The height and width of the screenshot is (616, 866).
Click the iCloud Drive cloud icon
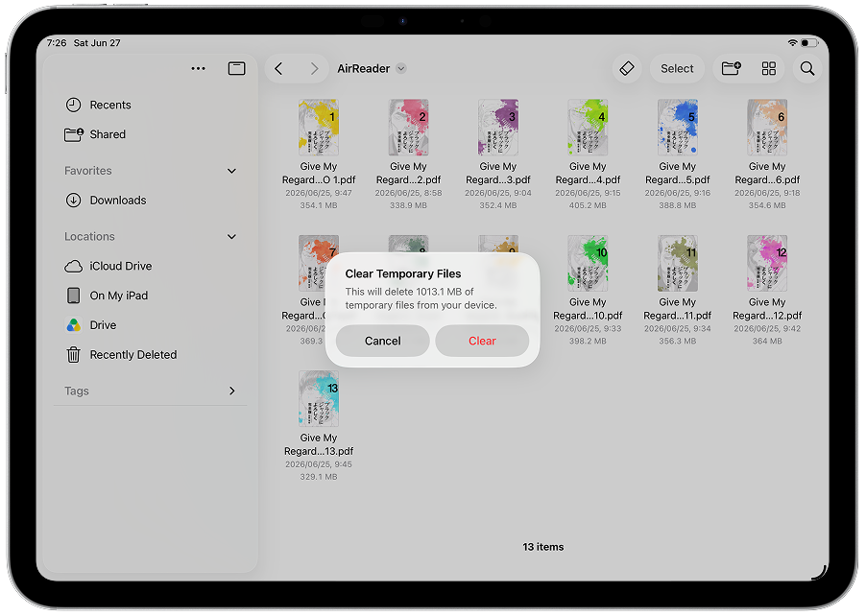[x=74, y=267]
